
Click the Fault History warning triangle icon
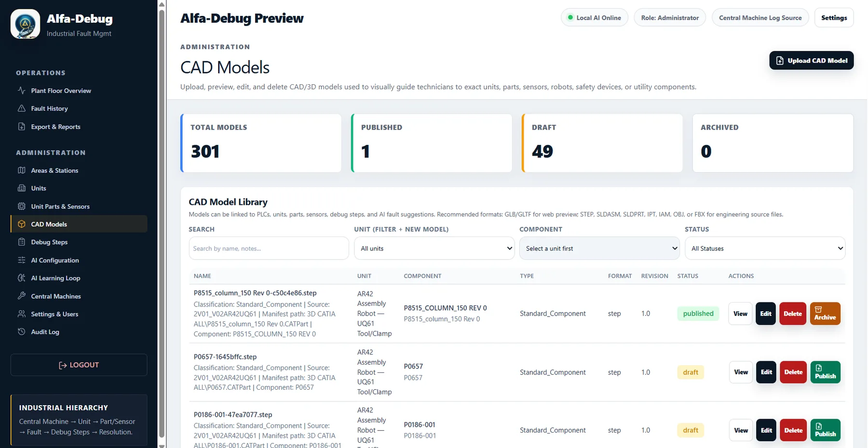point(22,108)
